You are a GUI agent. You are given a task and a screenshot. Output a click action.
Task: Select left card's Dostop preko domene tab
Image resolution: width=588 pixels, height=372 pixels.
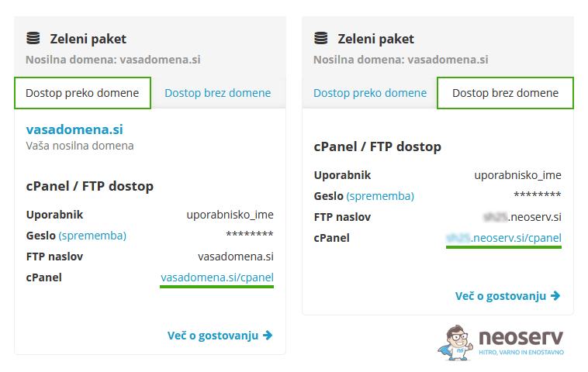[82, 93]
